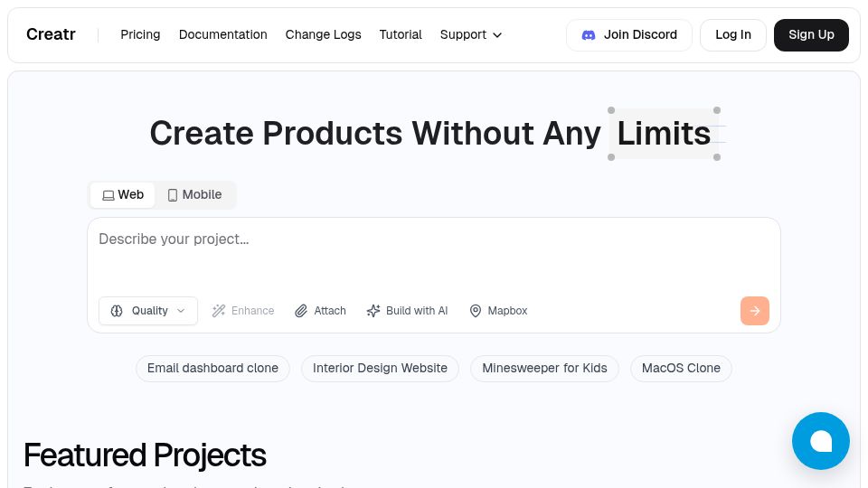The image size is (868, 488).
Task: Click the Sign Up button
Action: point(811,35)
